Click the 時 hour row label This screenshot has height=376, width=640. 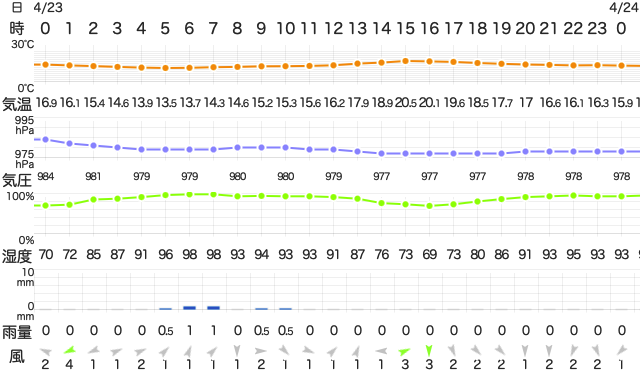(17, 29)
